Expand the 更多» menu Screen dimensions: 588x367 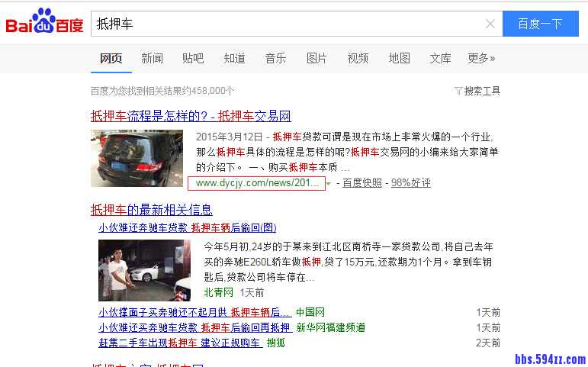(x=481, y=58)
